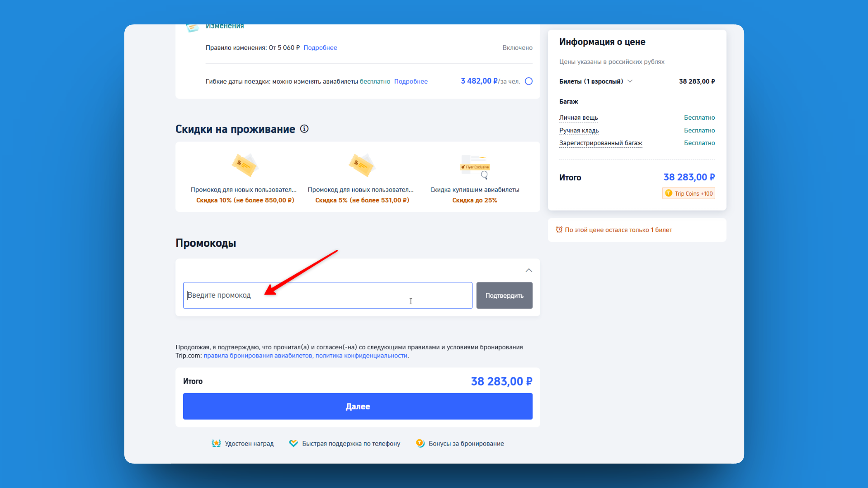Click the award laurel icon in the footer
The image size is (868, 488).
216,443
